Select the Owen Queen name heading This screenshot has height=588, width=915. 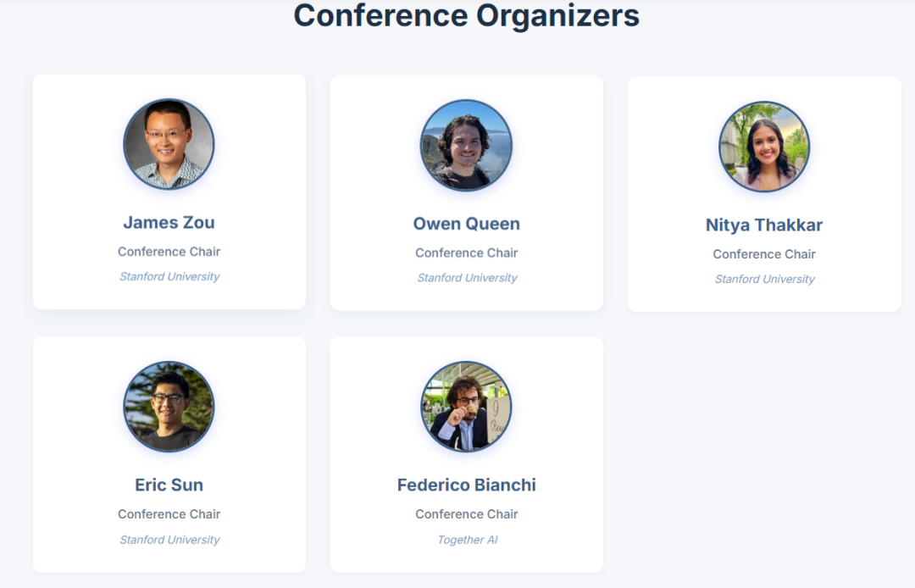[x=466, y=224]
